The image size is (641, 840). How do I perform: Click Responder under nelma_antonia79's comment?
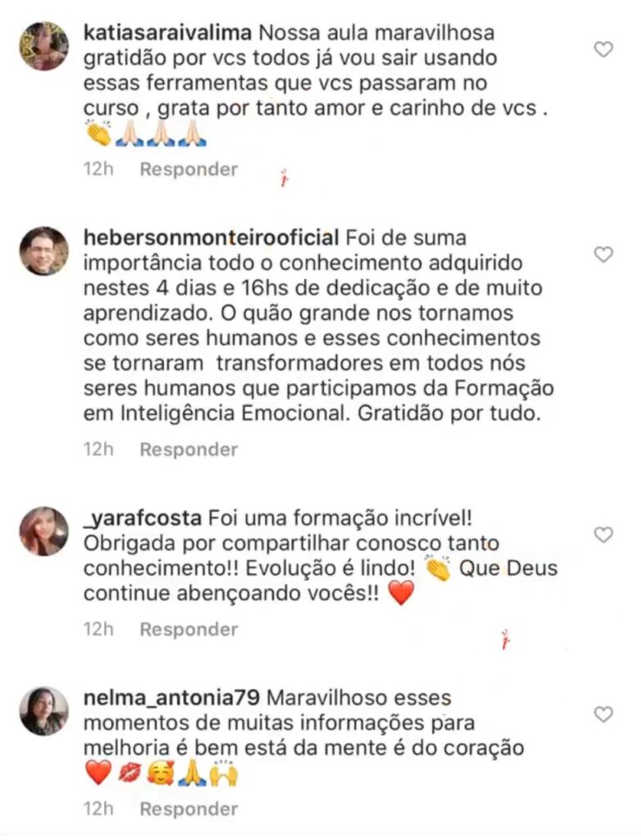point(189,809)
